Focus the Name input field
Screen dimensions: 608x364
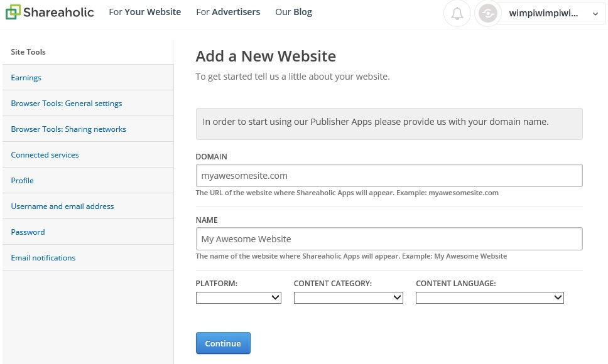(x=389, y=239)
